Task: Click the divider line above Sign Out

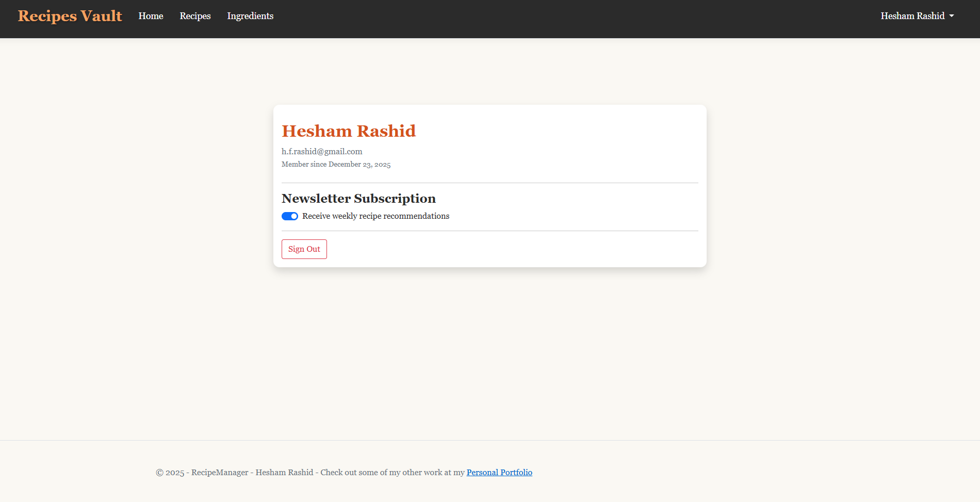Action: 489,231
